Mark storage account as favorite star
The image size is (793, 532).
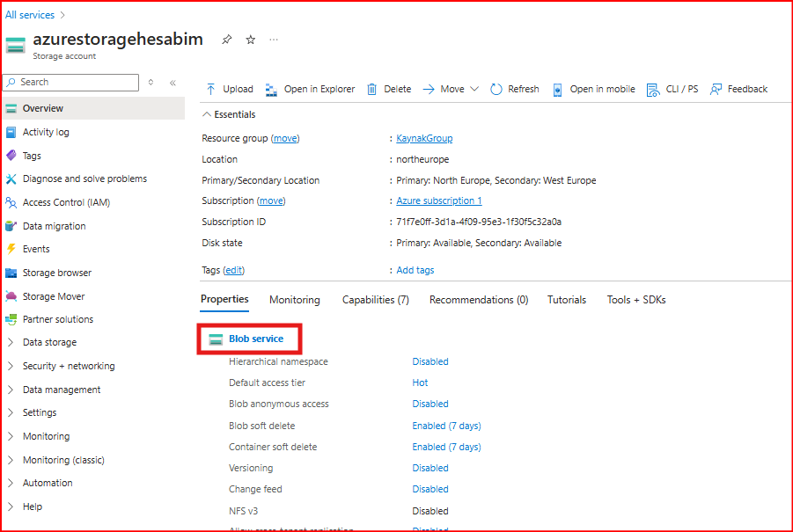250,40
